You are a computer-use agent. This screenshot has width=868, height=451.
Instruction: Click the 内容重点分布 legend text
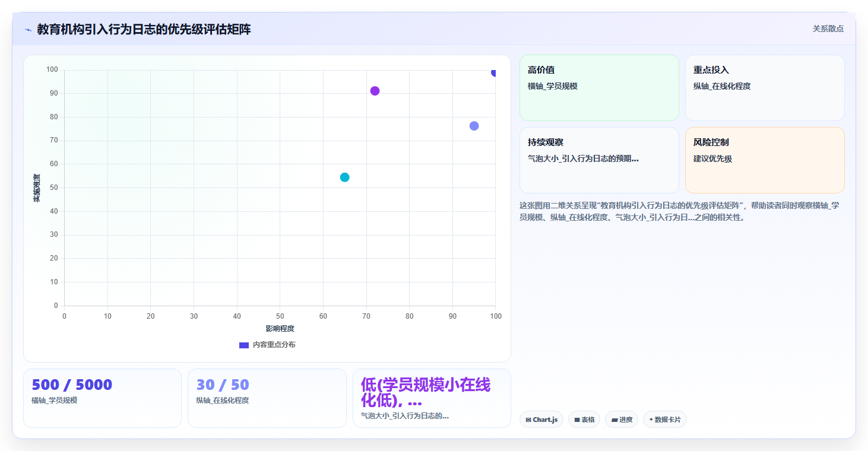point(274,345)
